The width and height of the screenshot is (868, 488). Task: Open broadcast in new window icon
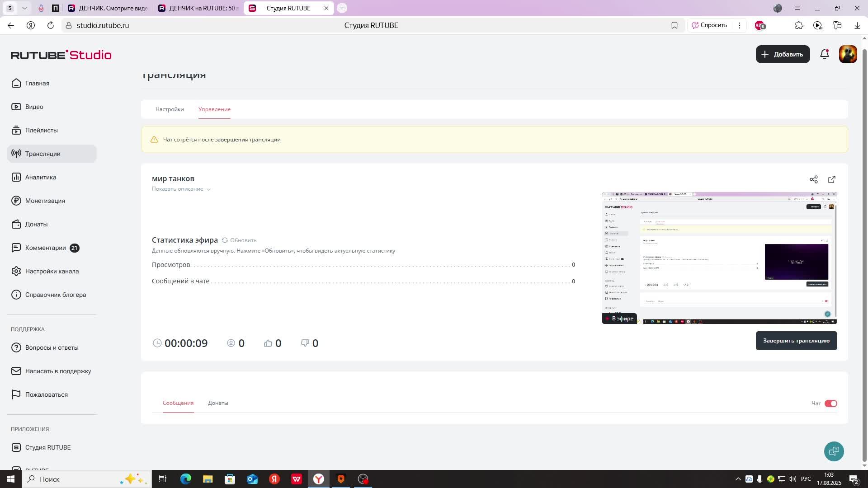tap(832, 179)
